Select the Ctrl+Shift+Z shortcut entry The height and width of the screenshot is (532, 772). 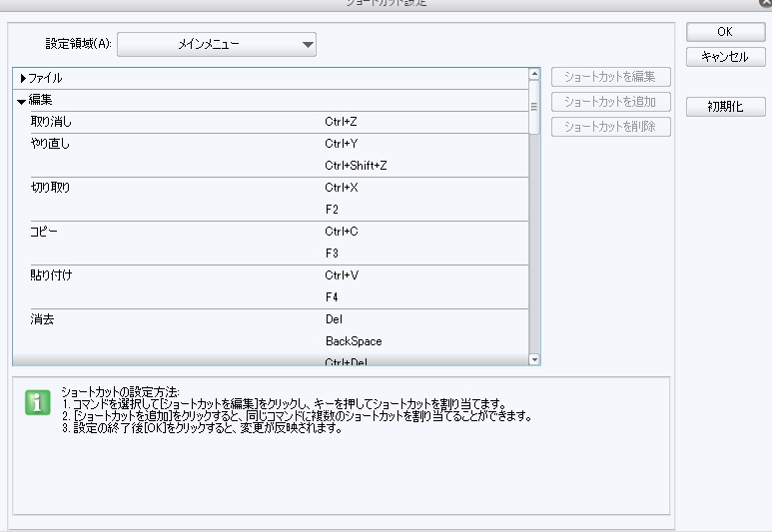356,166
